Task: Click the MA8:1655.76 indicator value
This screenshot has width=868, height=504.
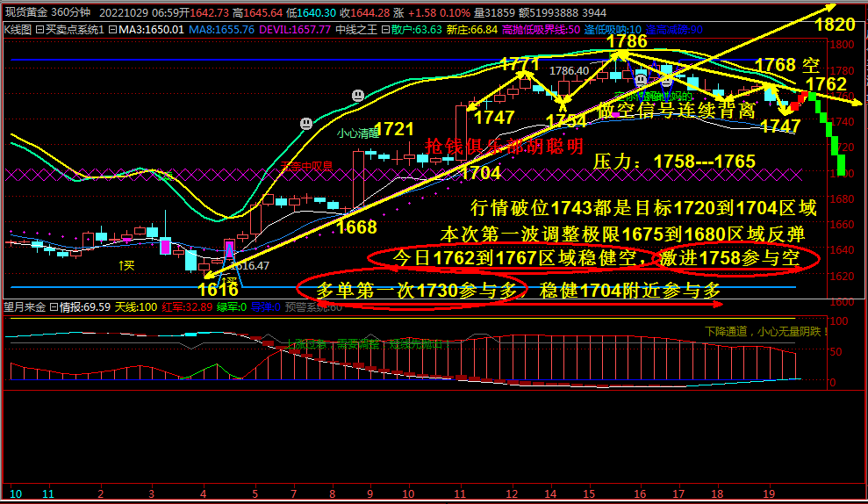Action: point(221,29)
